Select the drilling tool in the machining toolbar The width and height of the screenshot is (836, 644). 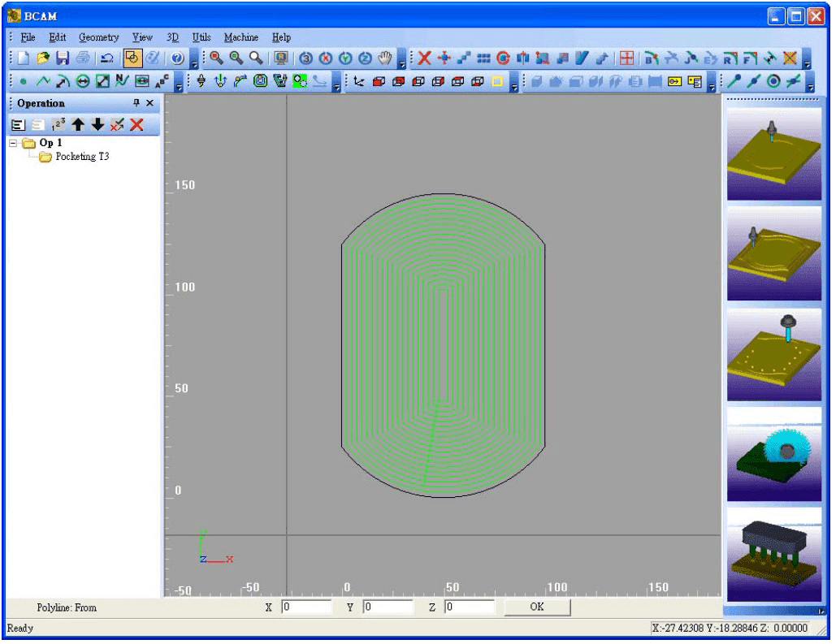click(201, 80)
